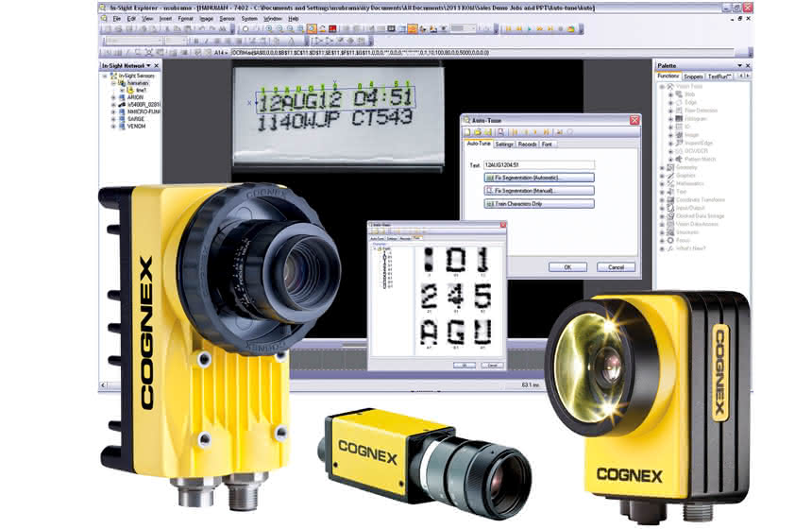Click the first-record icon in Auto-Tune toolbar
This screenshot has height=529, width=812.
515,132
